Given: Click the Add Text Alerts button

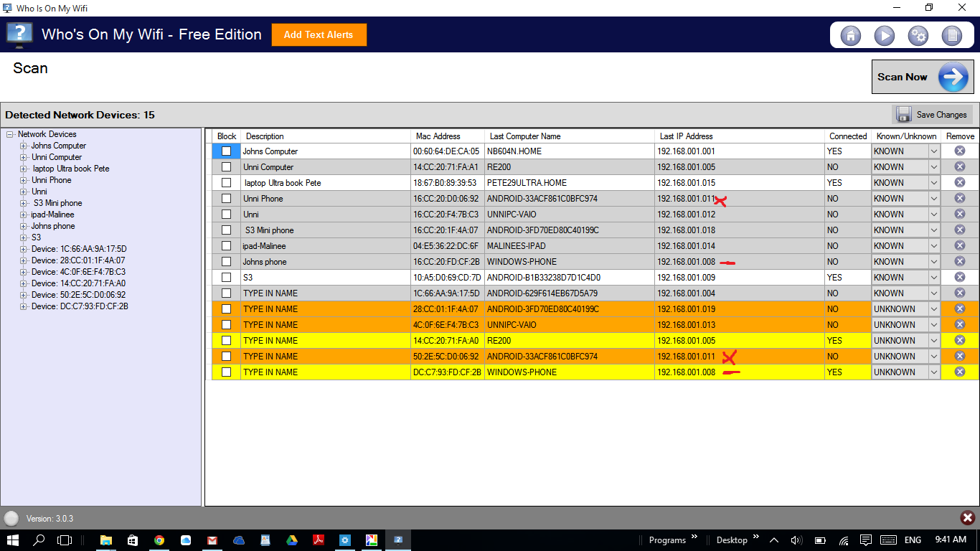Looking at the screenshot, I should click(x=319, y=34).
